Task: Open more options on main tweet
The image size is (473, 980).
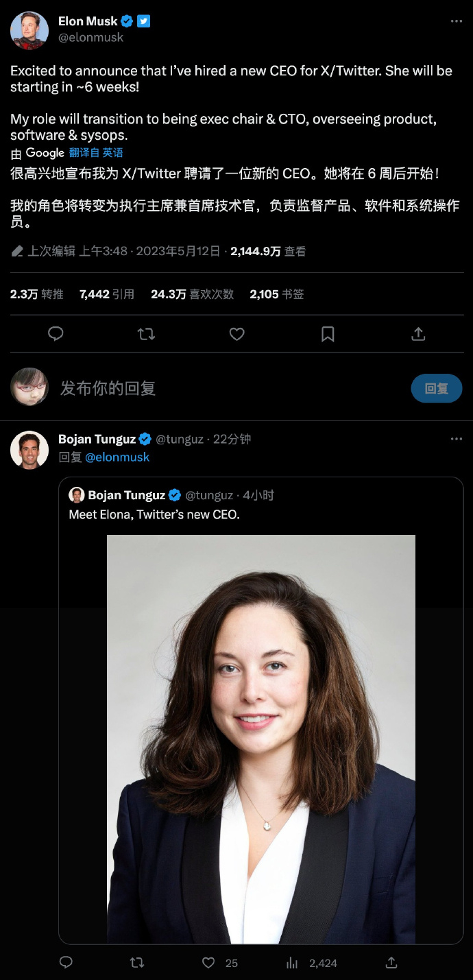Action: coord(456,21)
